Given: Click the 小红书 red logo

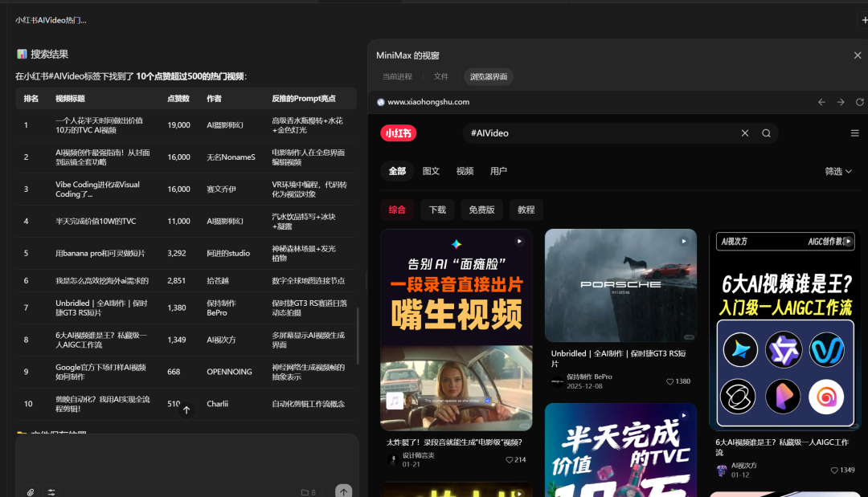Looking at the screenshot, I should (x=398, y=133).
